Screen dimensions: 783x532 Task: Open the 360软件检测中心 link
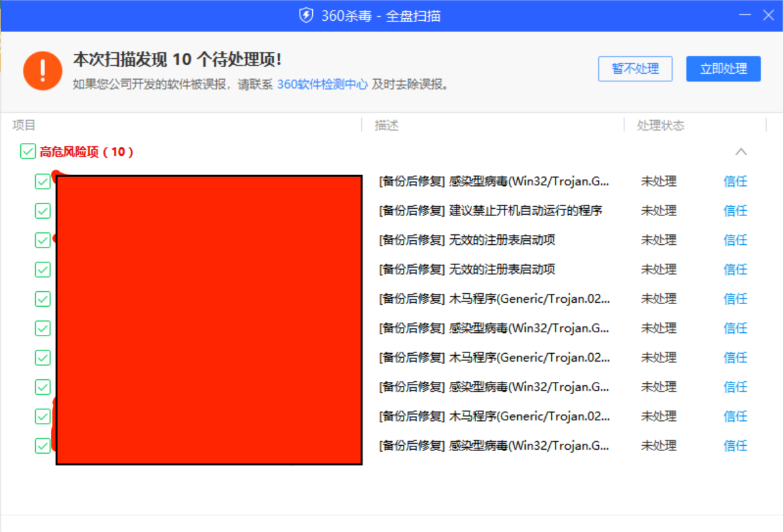pyautogui.click(x=322, y=84)
